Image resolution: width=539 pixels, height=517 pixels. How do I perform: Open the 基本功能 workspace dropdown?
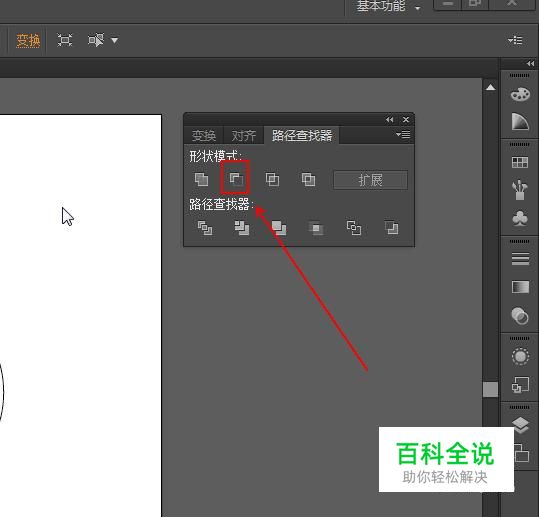[x=388, y=6]
